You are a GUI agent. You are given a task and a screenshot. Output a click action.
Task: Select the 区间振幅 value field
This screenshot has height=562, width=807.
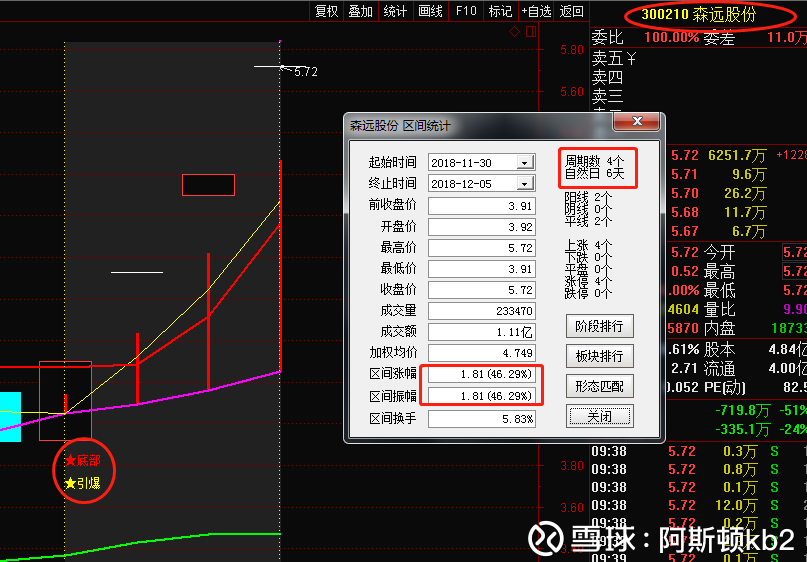tap(482, 396)
